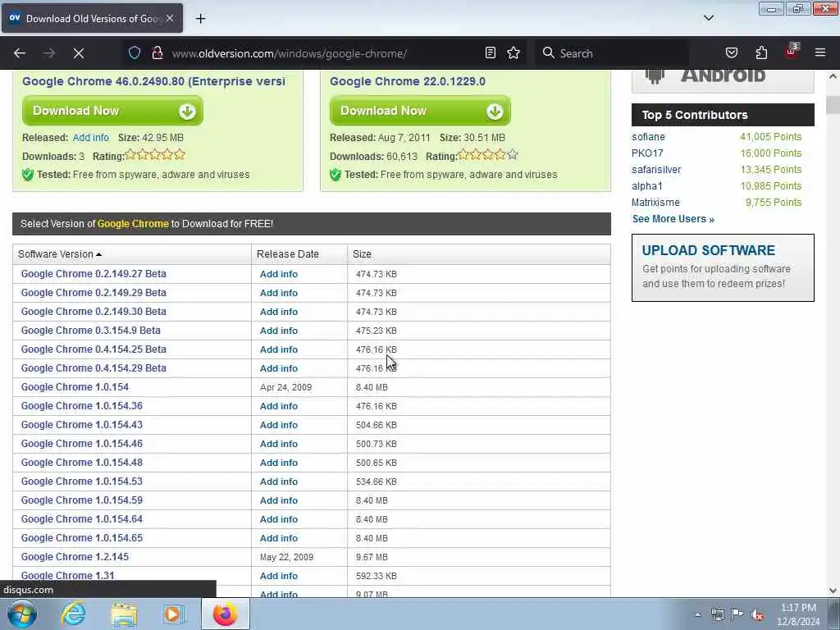Open the clock showing 1:17 PM
The image size is (840, 630).
click(x=798, y=614)
